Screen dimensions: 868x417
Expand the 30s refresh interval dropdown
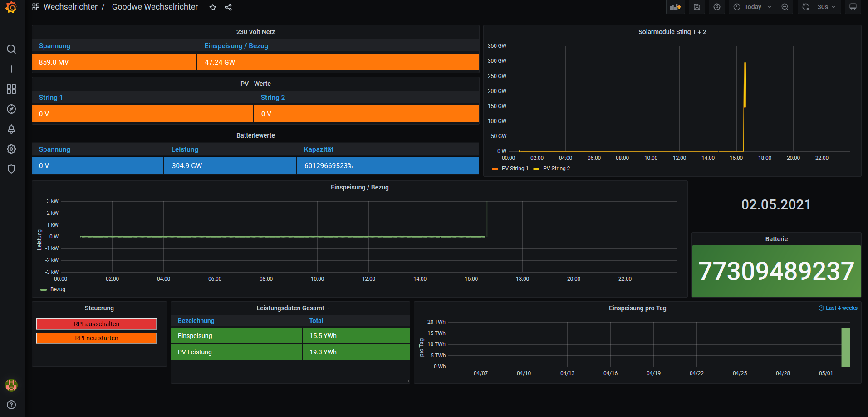[x=826, y=7]
